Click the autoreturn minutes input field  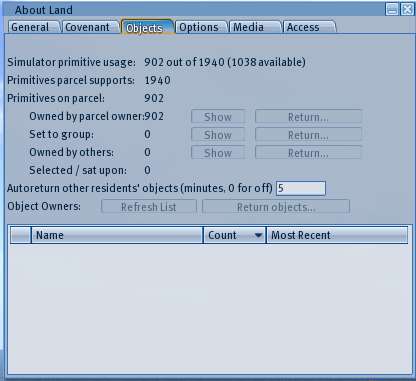click(301, 188)
